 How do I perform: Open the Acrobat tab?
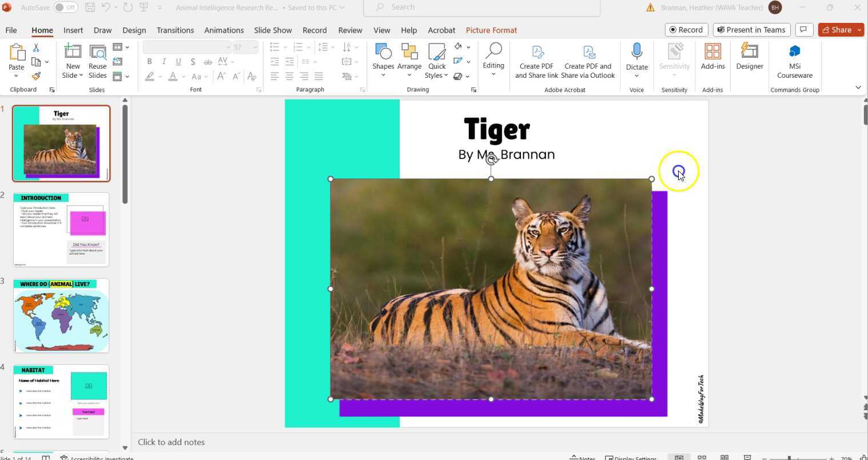441,30
